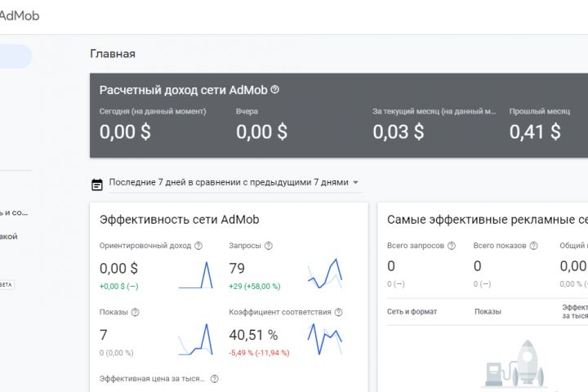Click the estimated earnings sparkline chart
Screen dimensions: 588x392
click(196, 275)
